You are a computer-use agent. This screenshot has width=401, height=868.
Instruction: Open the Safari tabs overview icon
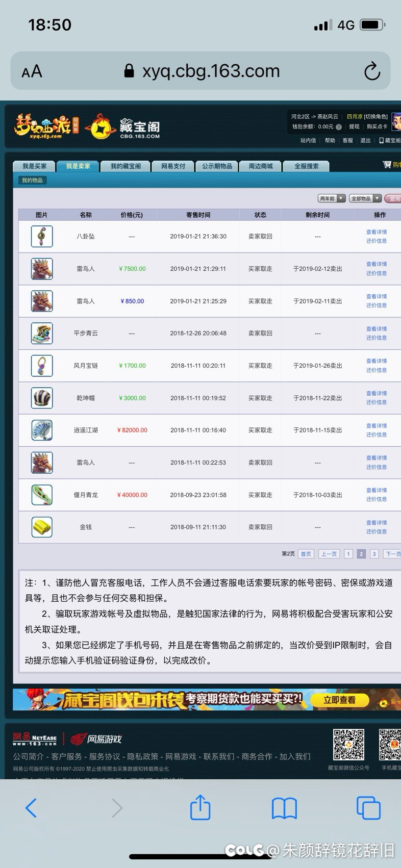point(368,808)
